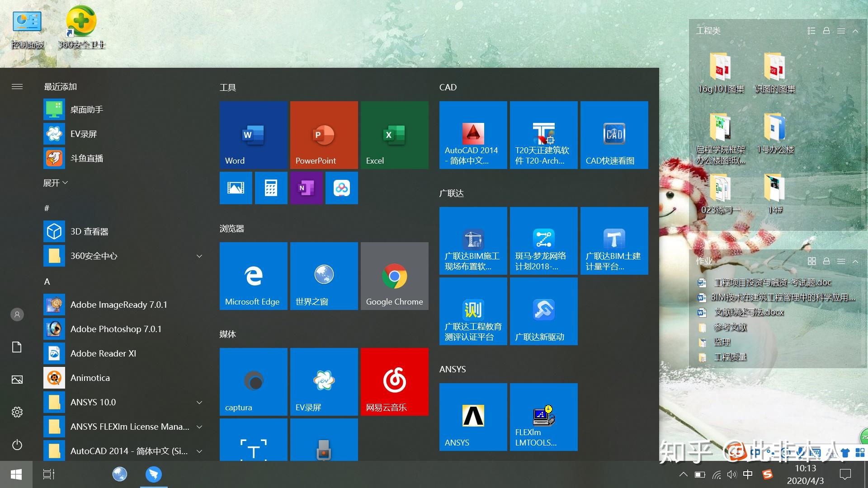Open Adobe Photoshop 7.0.1

tap(124, 329)
